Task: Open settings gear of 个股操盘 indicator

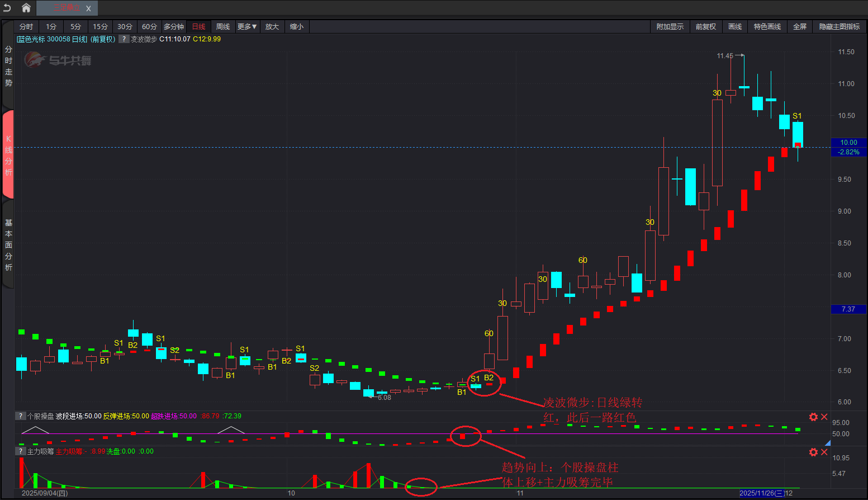Action: (813, 417)
